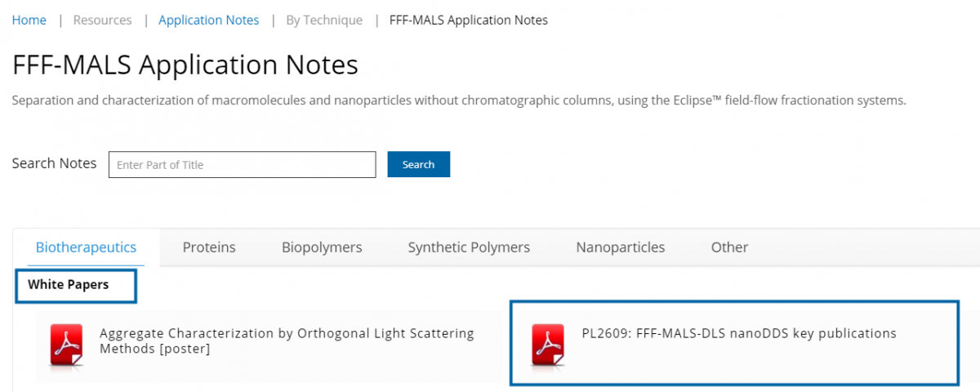
Task: Select the Other tab
Action: 729,247
